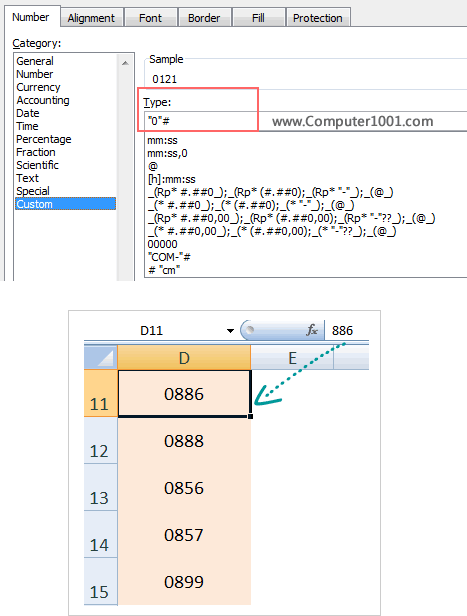Viewport: 467px width, 616px height.
Task: Select cell containing 0888
Action: pos(184,441)
